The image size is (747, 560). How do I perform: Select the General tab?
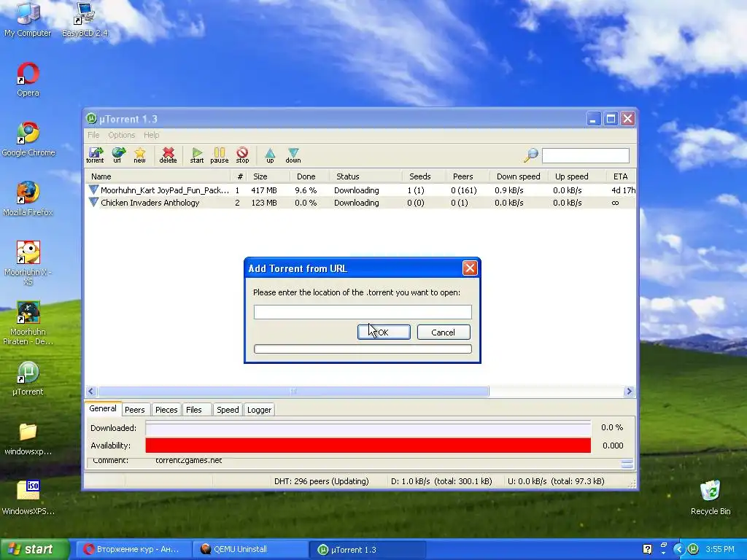[102, 408]
